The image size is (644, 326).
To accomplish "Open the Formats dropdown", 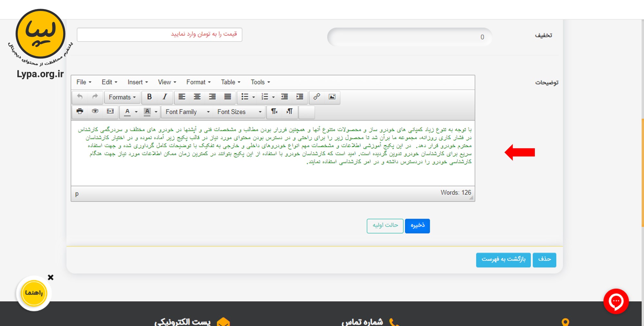I will click(122, 97).
